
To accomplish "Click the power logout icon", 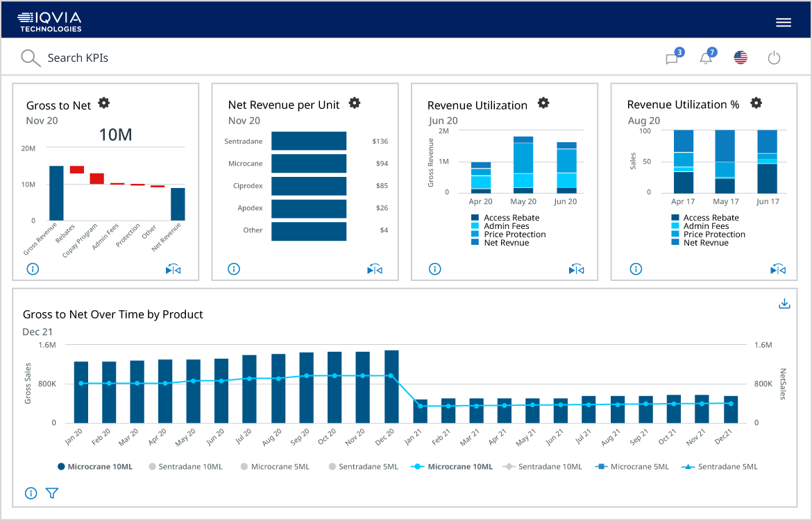I will 774,58.
